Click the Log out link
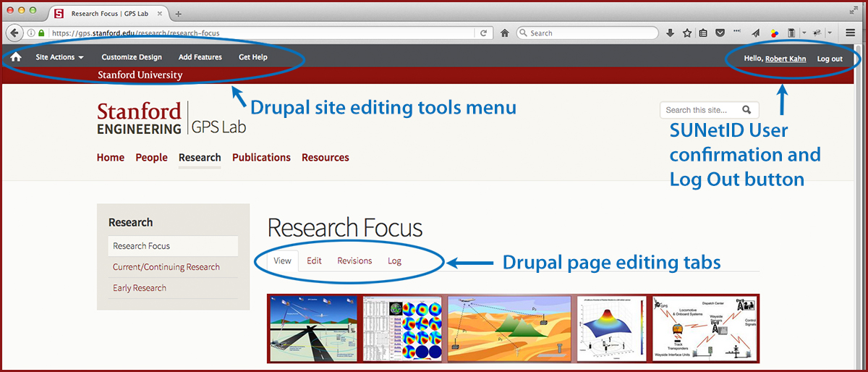 pos(829,59)
